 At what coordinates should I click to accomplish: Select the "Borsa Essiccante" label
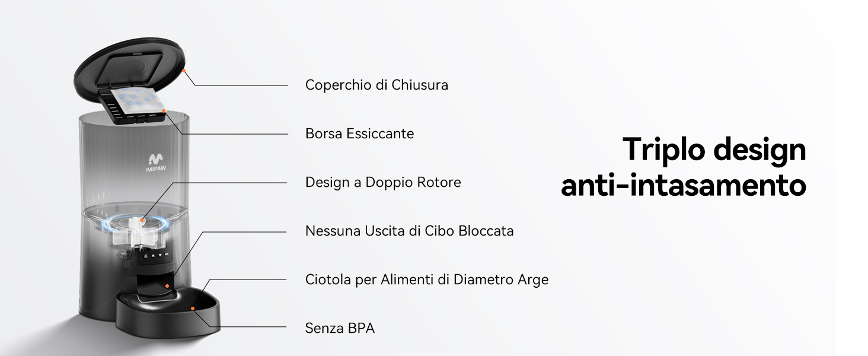pos(359,133)
